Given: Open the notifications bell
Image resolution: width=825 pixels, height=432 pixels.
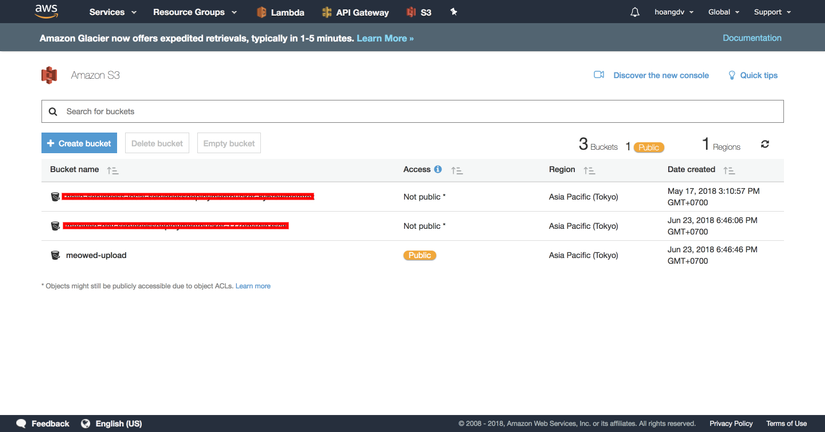Looking at the screenshot, I should 635,12.
